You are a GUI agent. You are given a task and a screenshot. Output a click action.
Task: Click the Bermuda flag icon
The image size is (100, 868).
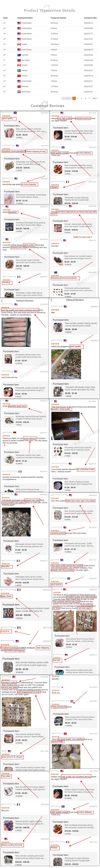[19, 86]
